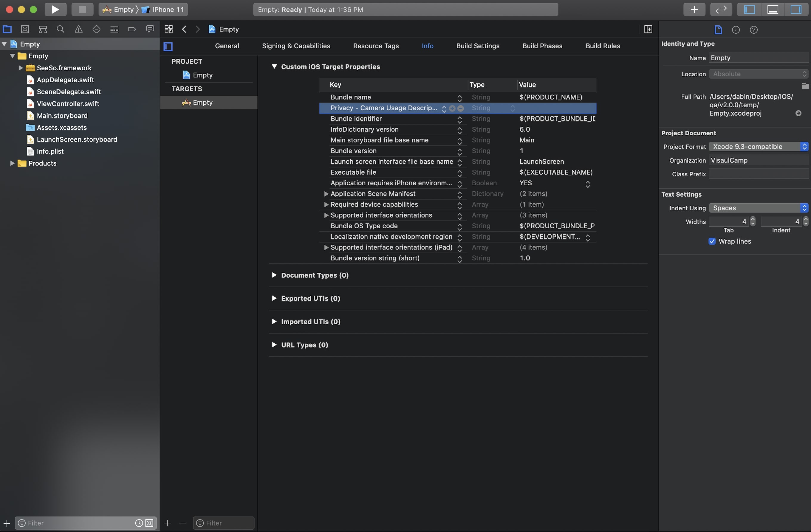Go back in editor history
Screen dimensions: 811x532
pos(184,29)
